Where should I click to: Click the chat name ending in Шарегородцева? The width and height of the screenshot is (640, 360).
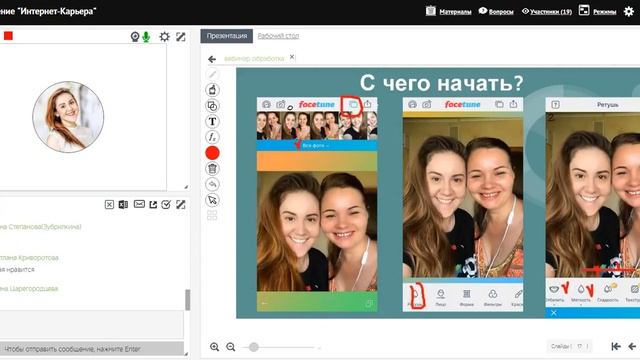click(29, 289)
